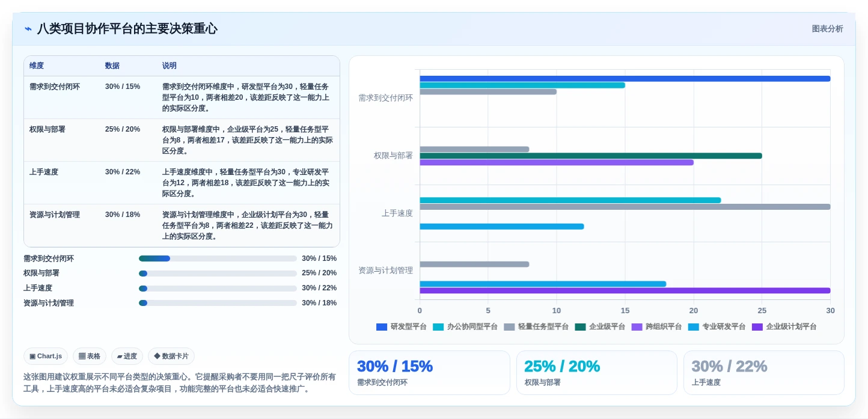868x419 pixels.
Task: Click the 研发型平台 bar for 需求到交付闭环
Action: [x=625, y=79]
